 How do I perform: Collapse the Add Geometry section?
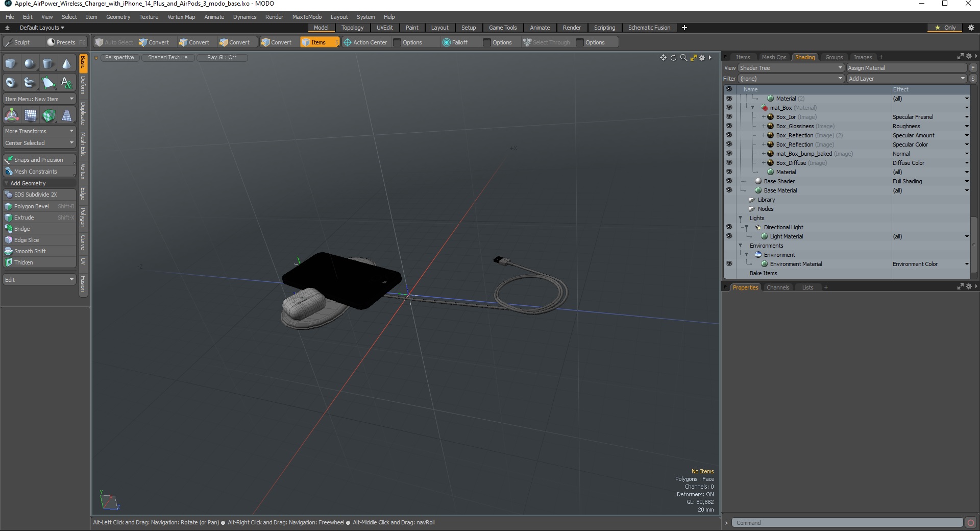[x=7, y=183]
